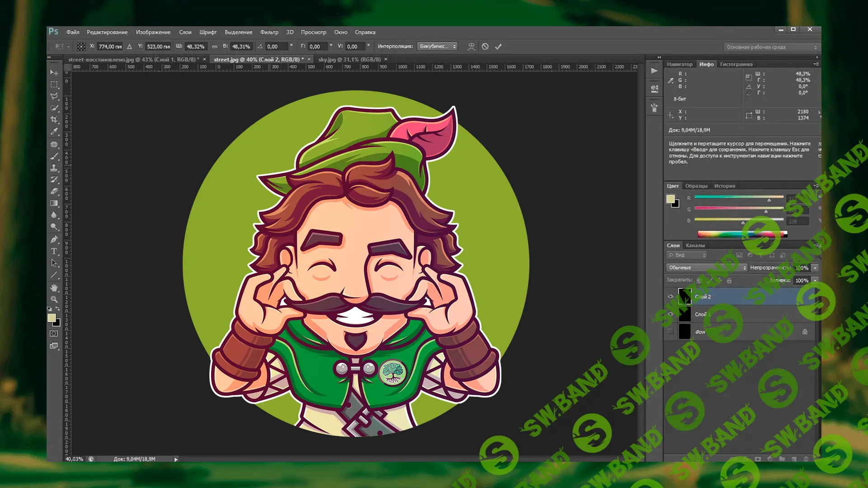Switch to the Каналы tab
The width and height of the screenshot is (868, 488).
click(695, 245)
